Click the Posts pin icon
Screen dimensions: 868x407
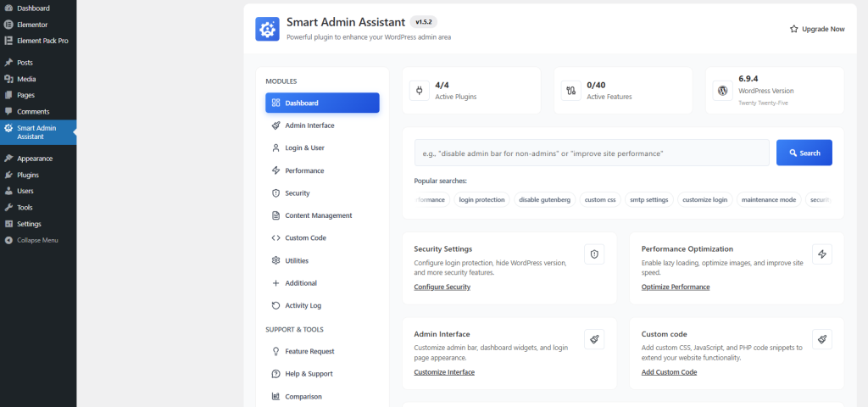pos(8,63)
